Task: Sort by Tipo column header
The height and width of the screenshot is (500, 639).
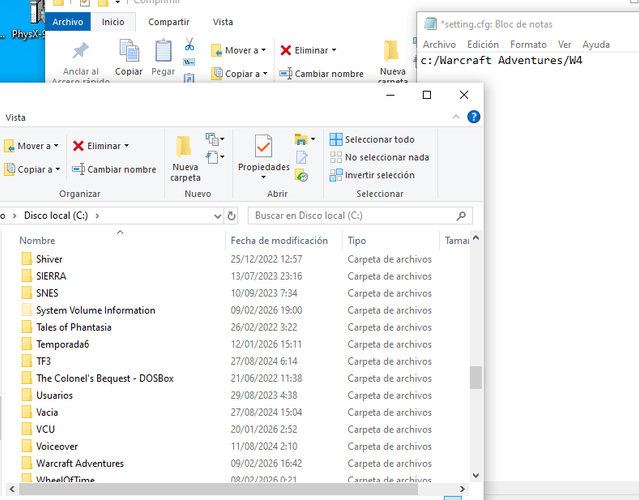Action: 357,240
